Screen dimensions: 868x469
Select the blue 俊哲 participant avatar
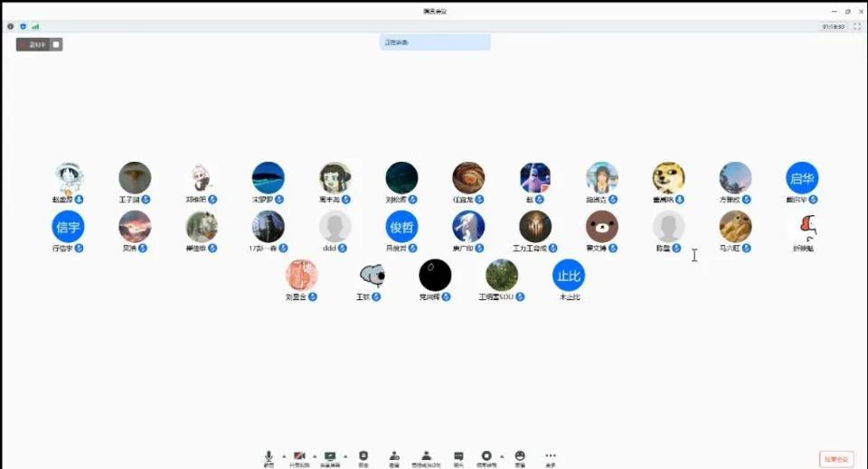(x=402, y=227)
